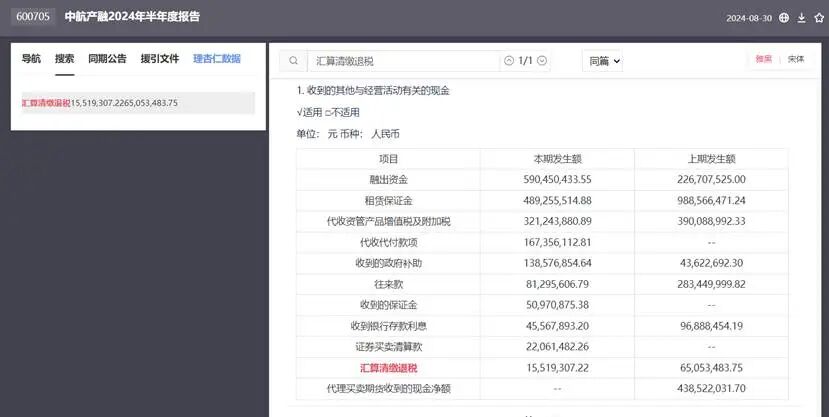The image size is (829, 417).
Task: Click value 43,622,692.30
Action: pos(711,263)
